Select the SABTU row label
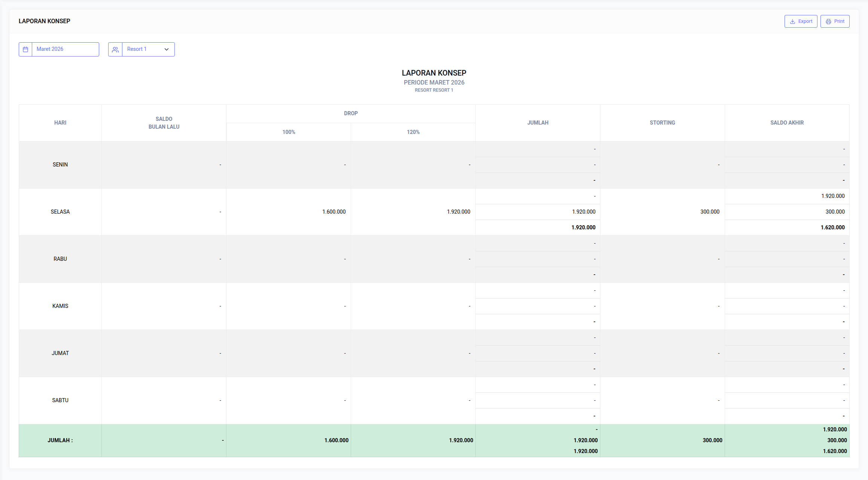 [x=60, y=400]
